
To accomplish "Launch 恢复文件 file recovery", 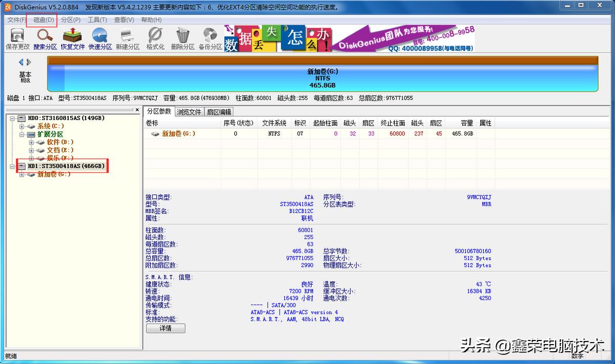I will click(x=72, y=38).
